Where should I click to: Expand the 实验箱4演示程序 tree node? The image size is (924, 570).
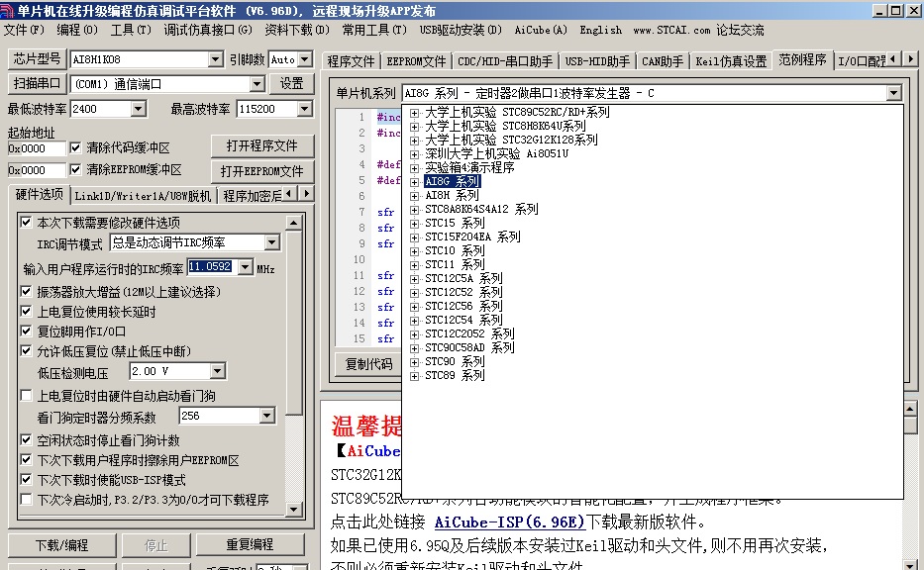click(414, 168)
